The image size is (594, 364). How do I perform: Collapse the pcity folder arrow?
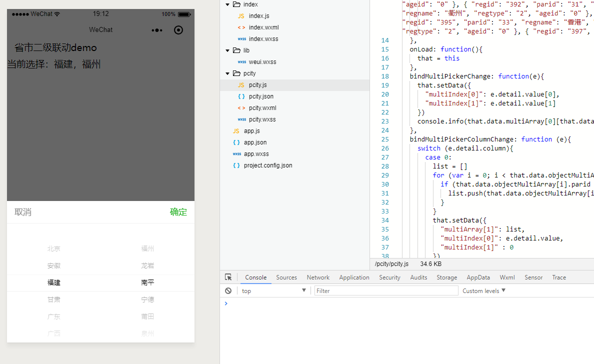tap(227, 73)
